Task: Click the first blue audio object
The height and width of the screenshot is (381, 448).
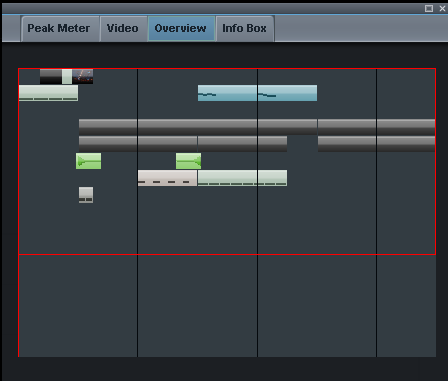Action: [227, 93]
